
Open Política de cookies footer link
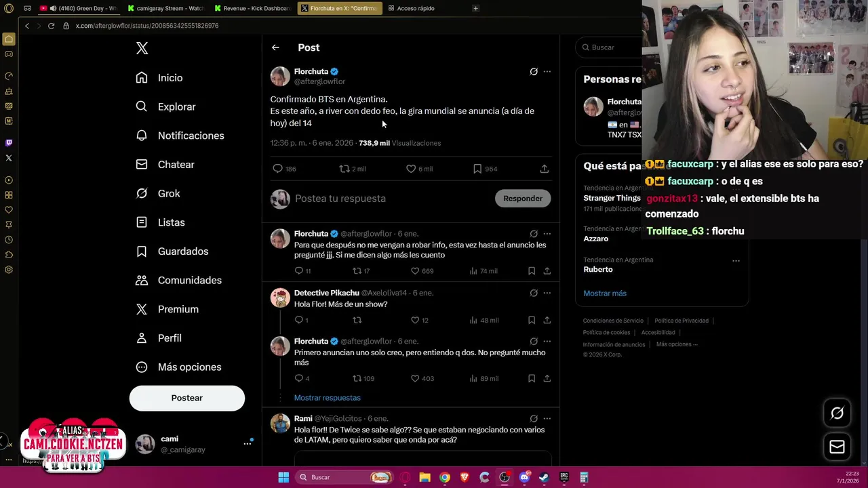(606, 333)
